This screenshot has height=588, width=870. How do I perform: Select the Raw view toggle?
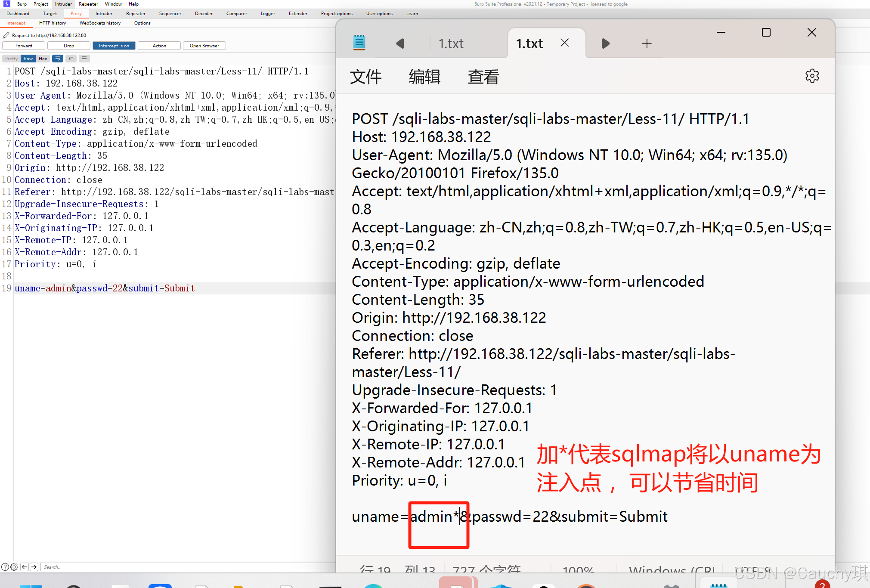coord(28,59)
